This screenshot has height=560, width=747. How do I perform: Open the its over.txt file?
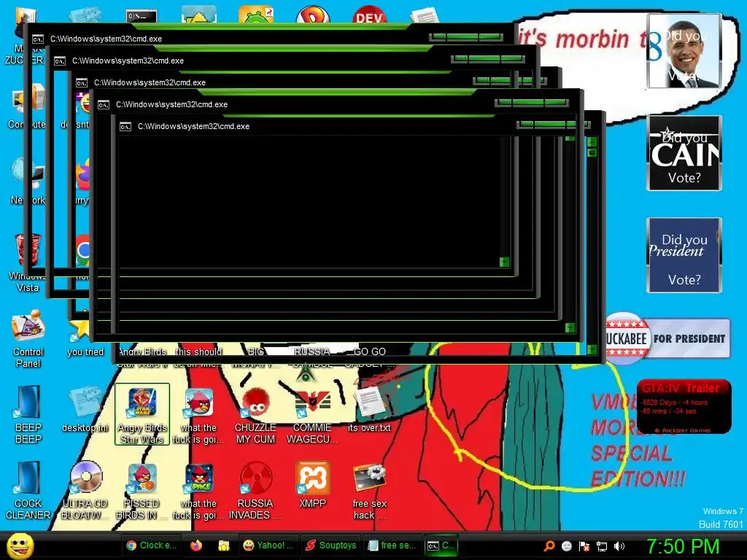[369, 410]
